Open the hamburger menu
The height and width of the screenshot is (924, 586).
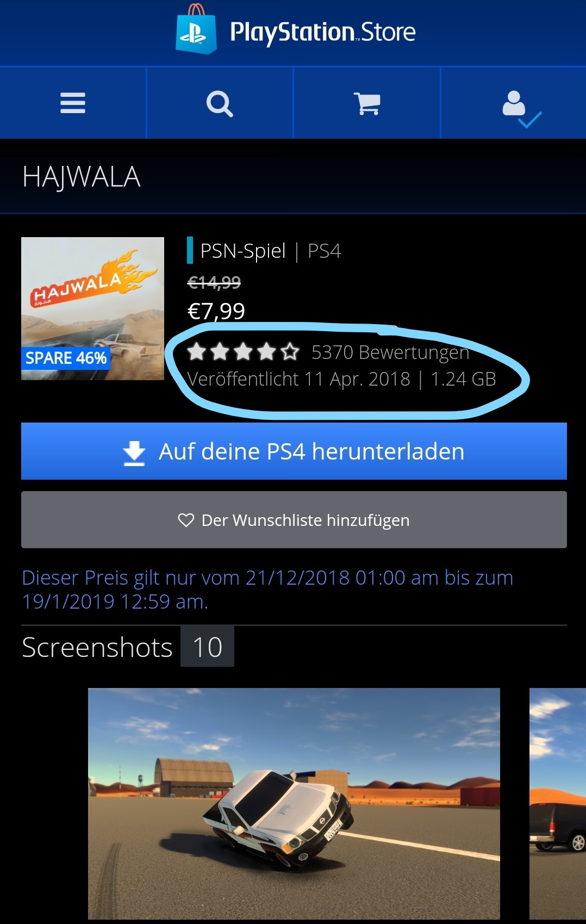73,103
